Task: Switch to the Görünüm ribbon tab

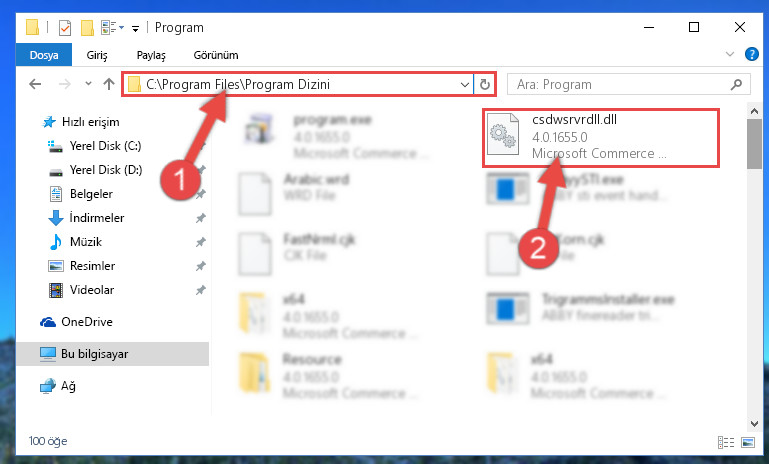Action: coord(216,55)
